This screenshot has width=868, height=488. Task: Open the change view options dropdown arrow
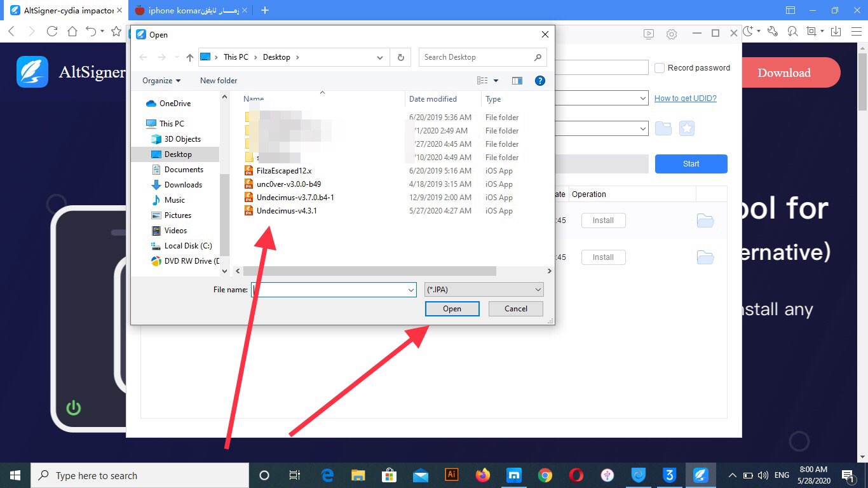[496, 81]
